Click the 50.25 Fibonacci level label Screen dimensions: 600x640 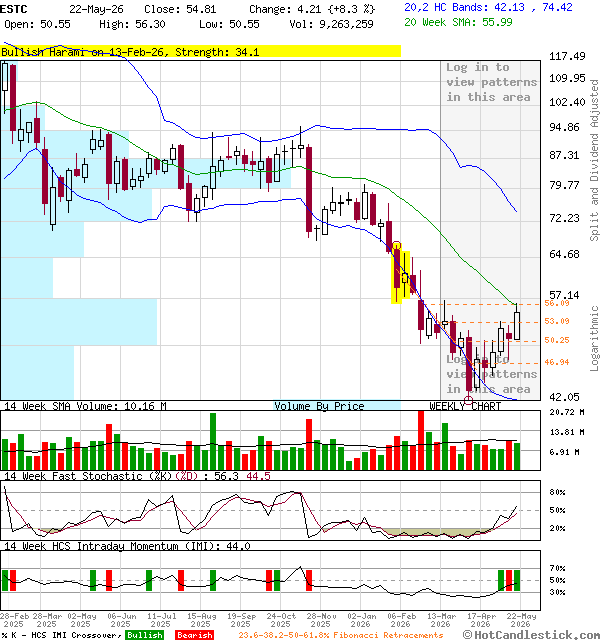pyautogui.click(x=557, y=340)
